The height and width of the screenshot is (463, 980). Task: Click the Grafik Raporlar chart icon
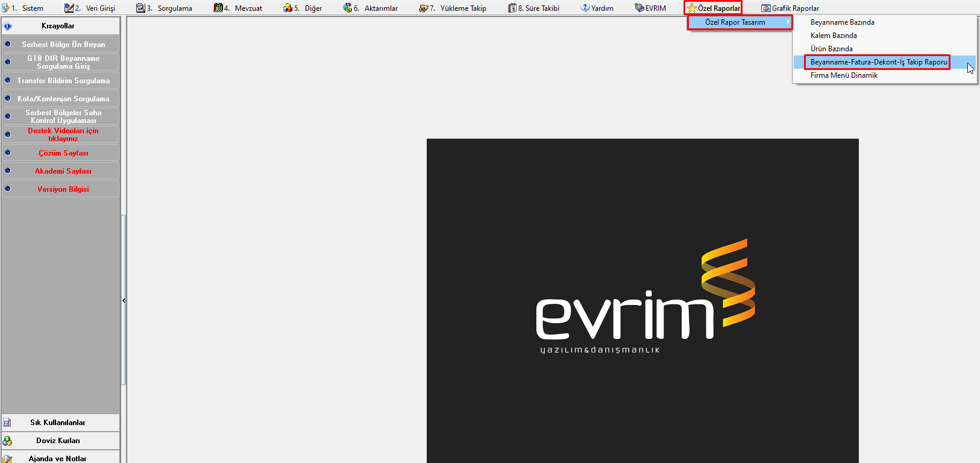point(766,8)
